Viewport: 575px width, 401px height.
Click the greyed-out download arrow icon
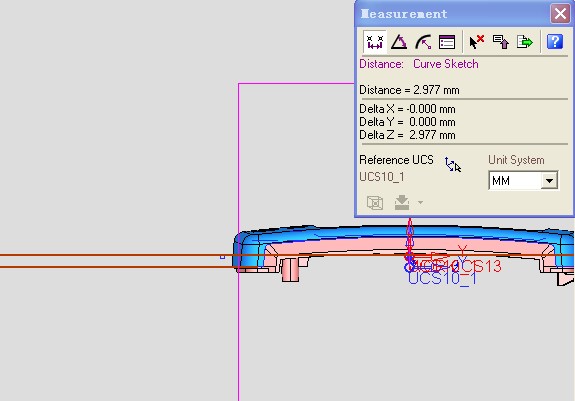point(402,202)
